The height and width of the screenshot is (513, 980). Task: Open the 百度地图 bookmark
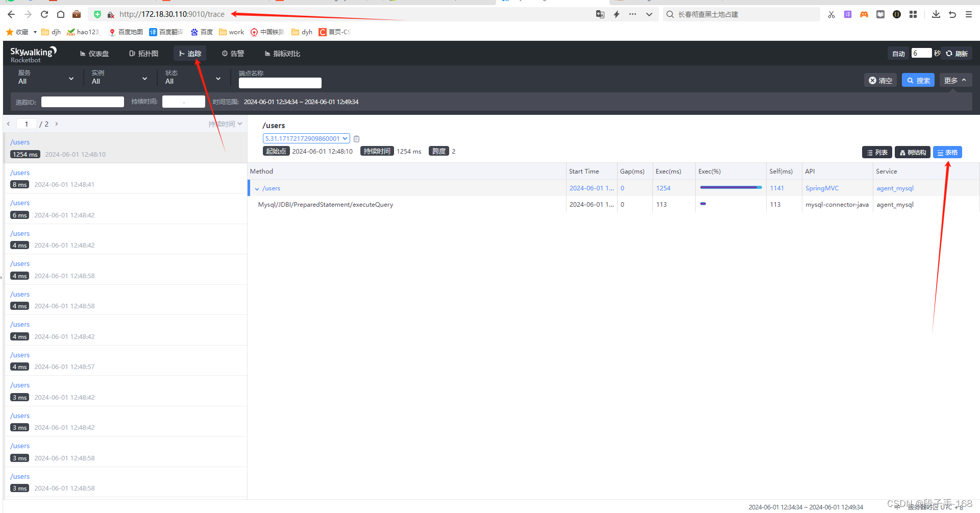pos(126,32)
